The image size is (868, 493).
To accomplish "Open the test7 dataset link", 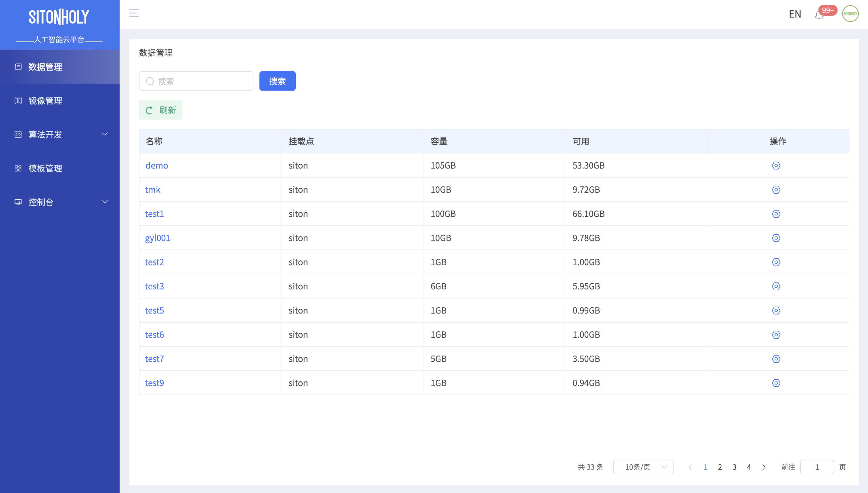I will 154,359.
